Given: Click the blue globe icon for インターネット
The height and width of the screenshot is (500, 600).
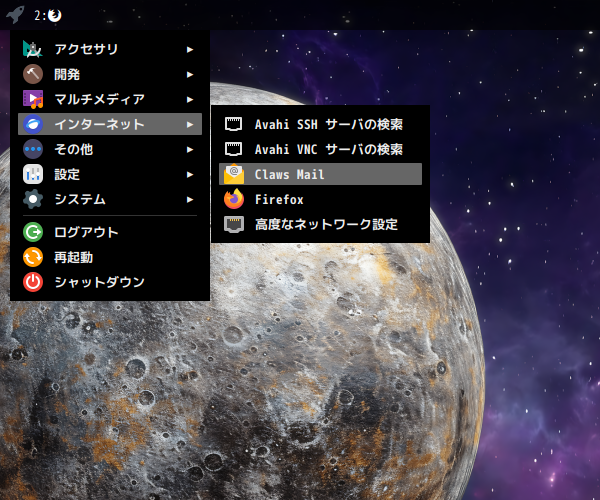Looking at the screenshot, I should [33, 124].
